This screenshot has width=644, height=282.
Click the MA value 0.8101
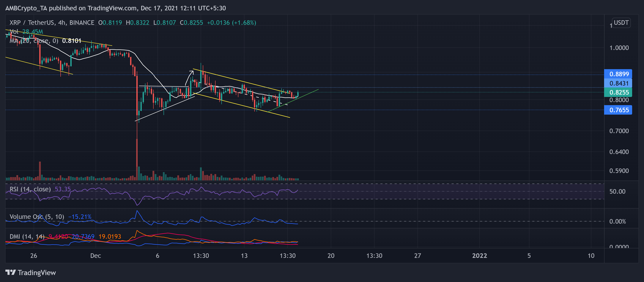[72, 41]
